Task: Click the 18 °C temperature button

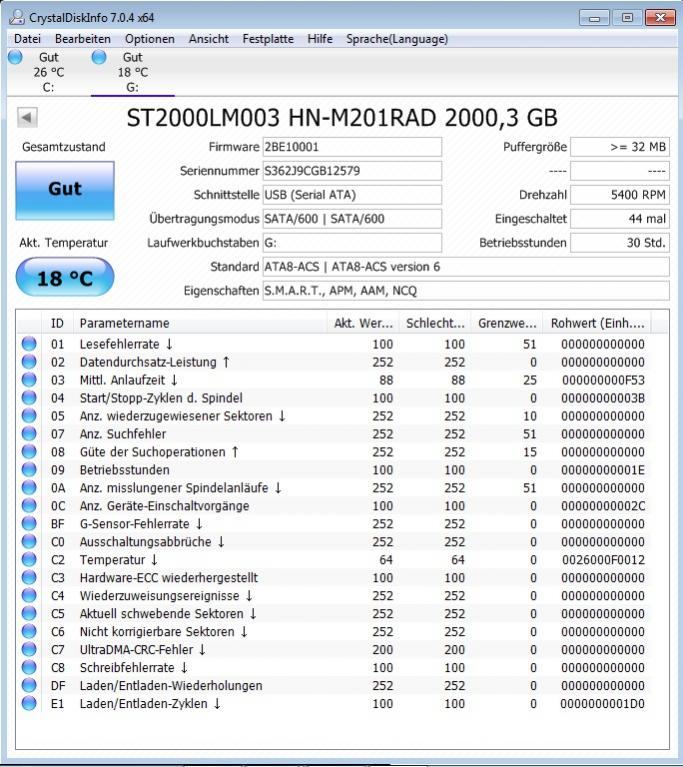Action: point(65,277)
